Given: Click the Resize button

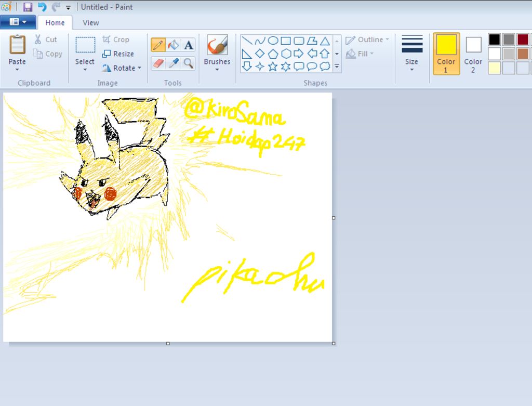Looking at the screenshot, I should [x=118, y=54].
